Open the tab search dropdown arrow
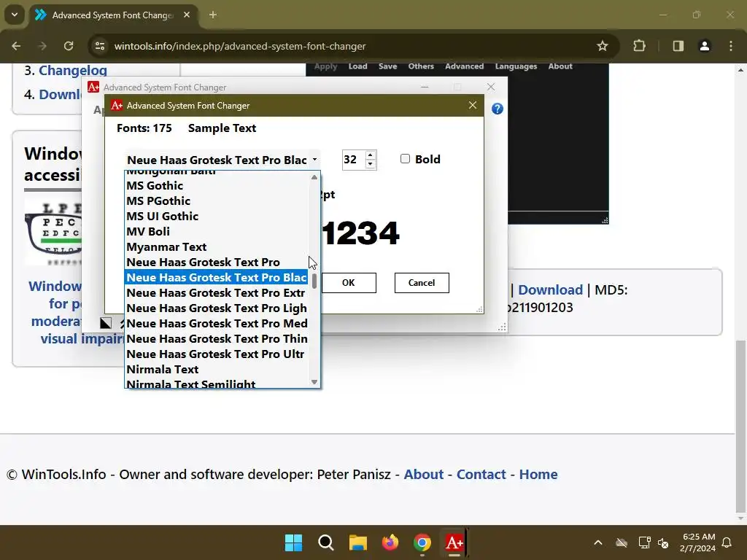747x560 pixels. (x=15, y=15)
